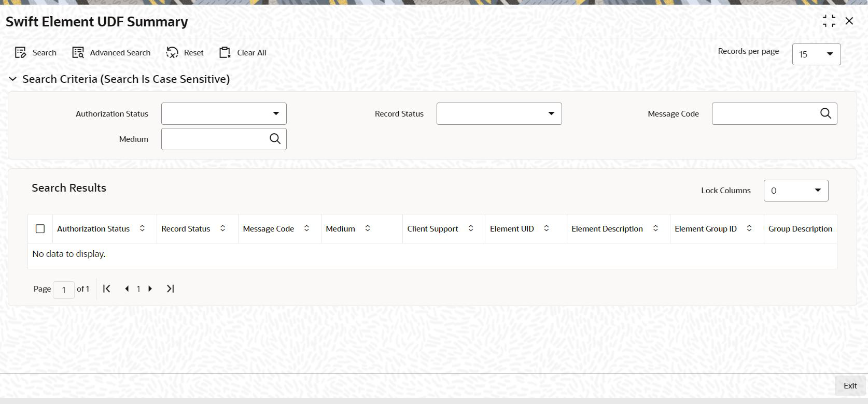Click the page number input box
The image size is (868, 404).
[64, 290]
